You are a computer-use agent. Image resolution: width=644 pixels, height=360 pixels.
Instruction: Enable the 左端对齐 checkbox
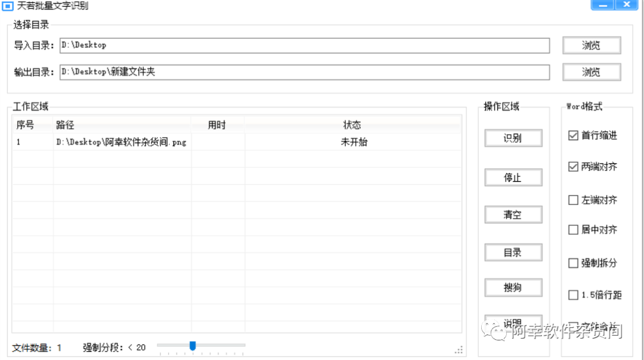click(x=573, y=200)
